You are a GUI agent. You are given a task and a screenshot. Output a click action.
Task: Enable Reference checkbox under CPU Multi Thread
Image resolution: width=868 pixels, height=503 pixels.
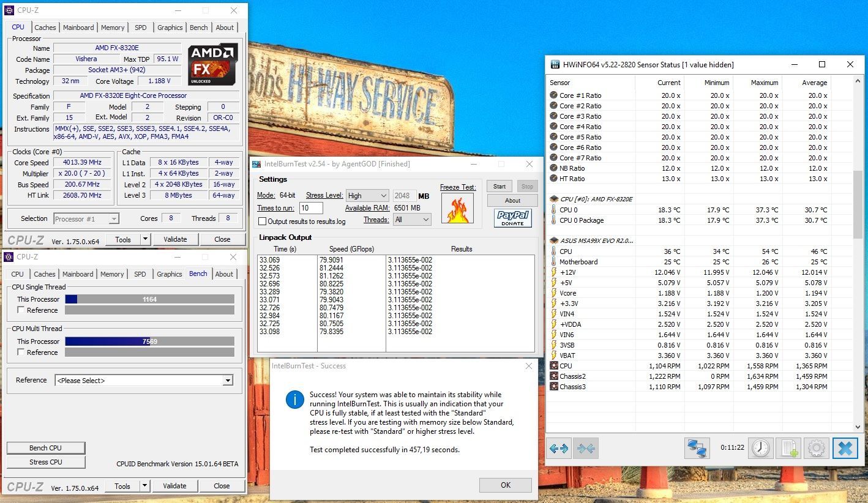(x=21, y=352)
